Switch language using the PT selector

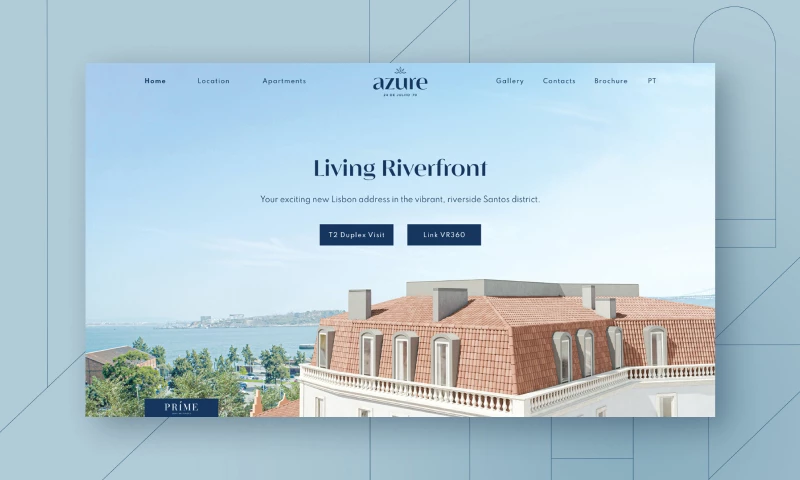coord(652,81)
